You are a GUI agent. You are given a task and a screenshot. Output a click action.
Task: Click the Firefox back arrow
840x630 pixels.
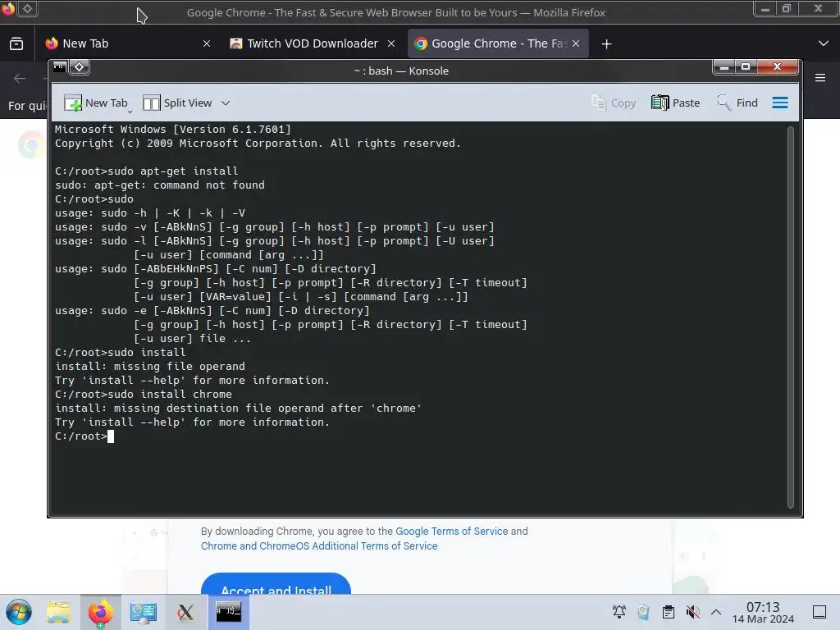(20, 79)
